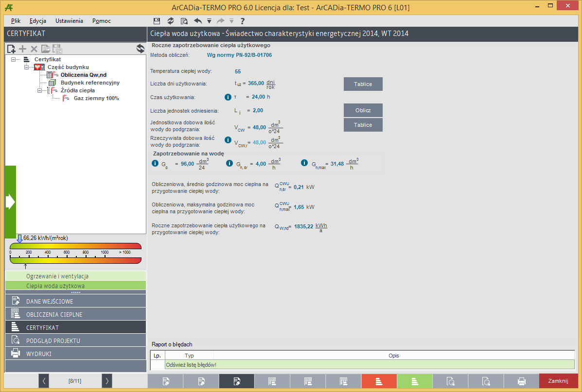Screen dimensions: 582x392
Task: Open redo history dropdown arrow
Action: [x=231, y=21]
